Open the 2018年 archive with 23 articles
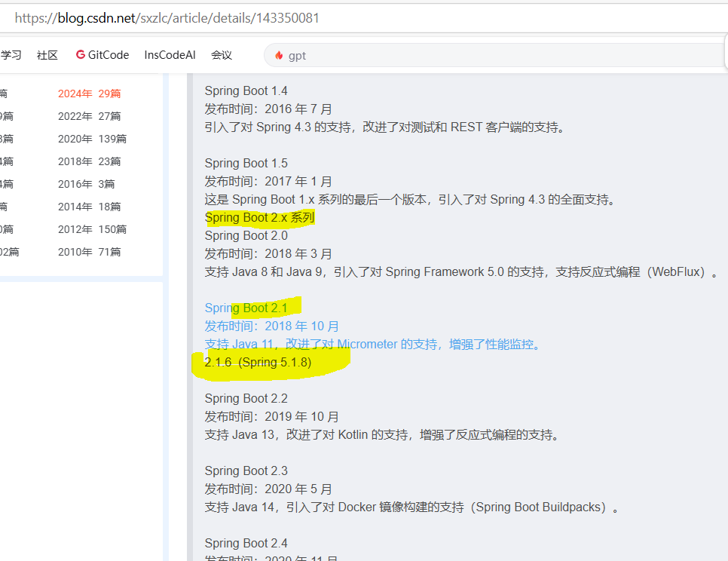The width and height of the screenshot is (728, 561). (x=90, y=161)
